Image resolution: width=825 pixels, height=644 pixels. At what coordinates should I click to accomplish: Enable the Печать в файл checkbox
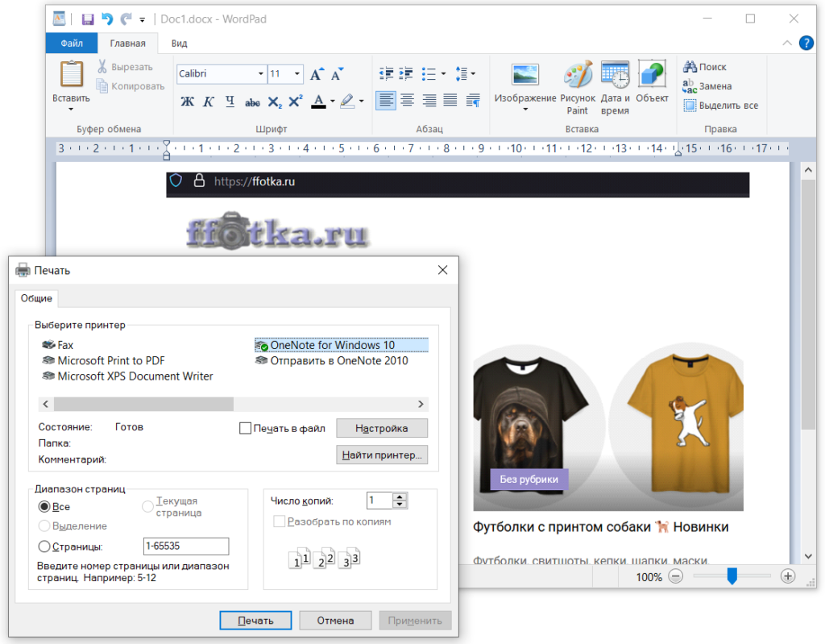[246, 429]
